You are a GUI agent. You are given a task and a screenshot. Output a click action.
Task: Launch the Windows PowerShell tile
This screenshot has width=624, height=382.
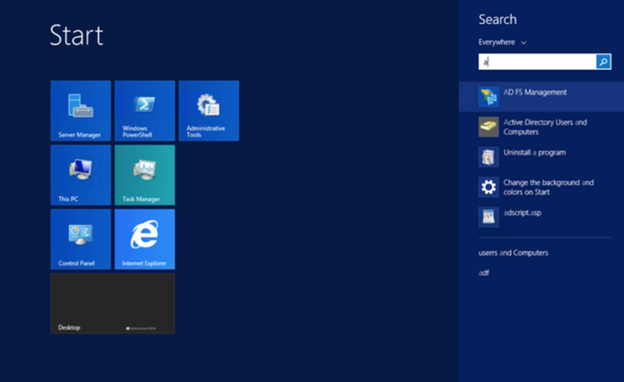pyautogui.click(x=145, y=111)
